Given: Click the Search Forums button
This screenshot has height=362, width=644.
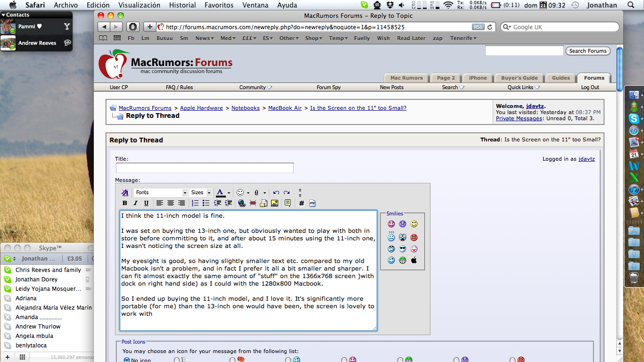Looking at the screenshot, I should point(587,51).
